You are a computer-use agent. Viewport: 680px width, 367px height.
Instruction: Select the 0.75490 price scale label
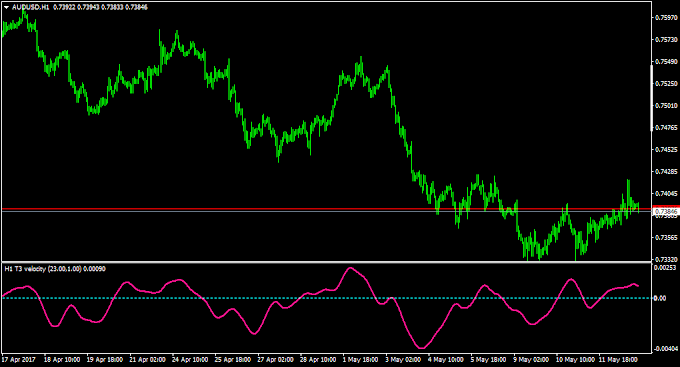tap(666, 62)
